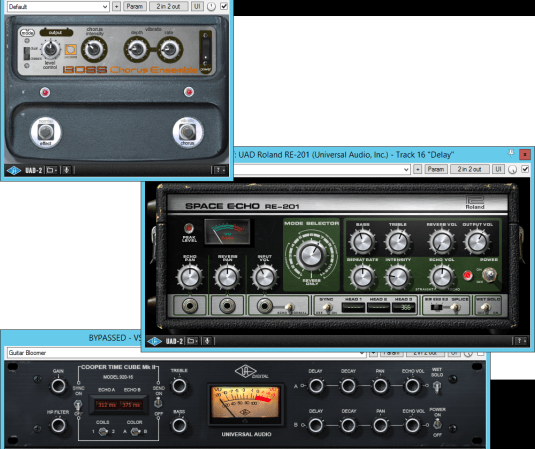
Task: Click Param button in Boss Chorus window
Action: (134, 6)
